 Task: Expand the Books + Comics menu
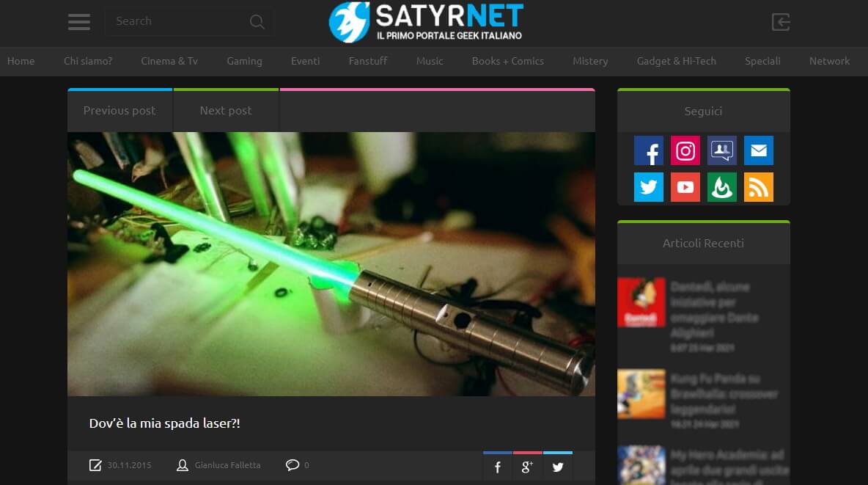click(x=507, y=61)
